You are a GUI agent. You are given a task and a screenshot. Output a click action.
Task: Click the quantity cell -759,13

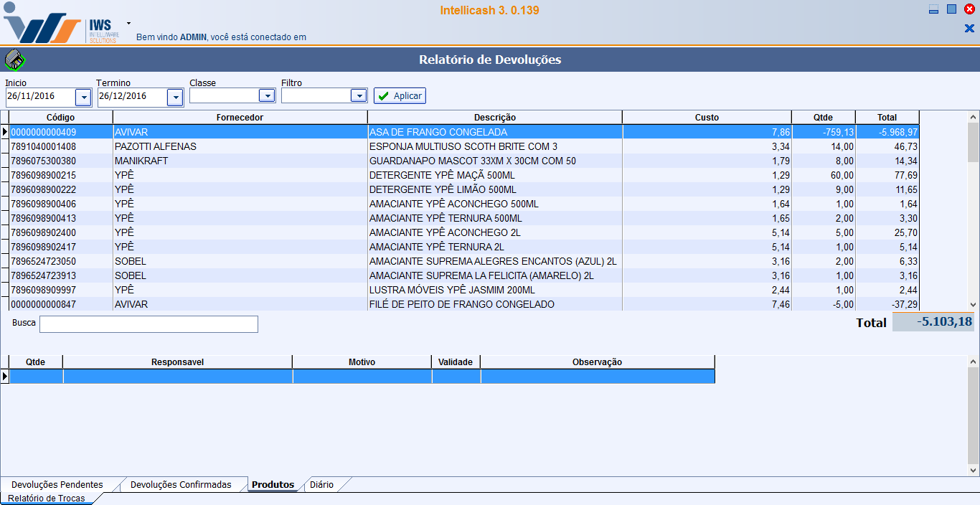click(824, 132)
